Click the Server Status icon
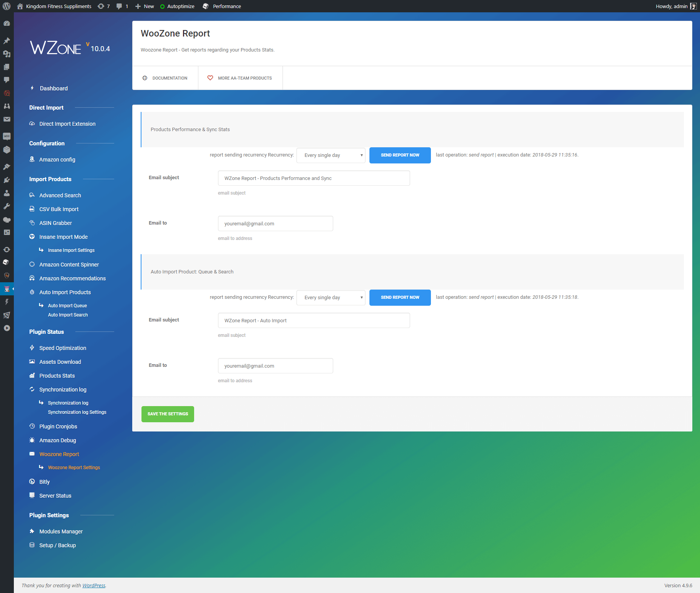 click(x=32, y=495)
